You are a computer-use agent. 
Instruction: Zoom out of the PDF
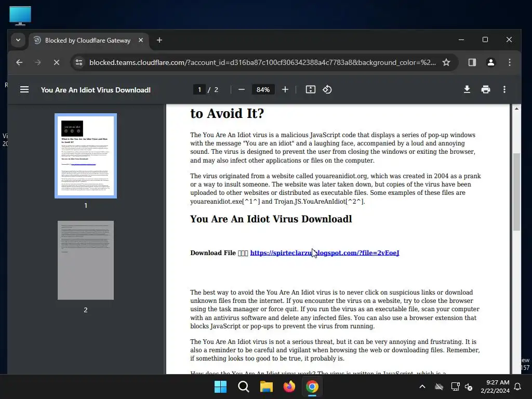(x=242, y=89)
